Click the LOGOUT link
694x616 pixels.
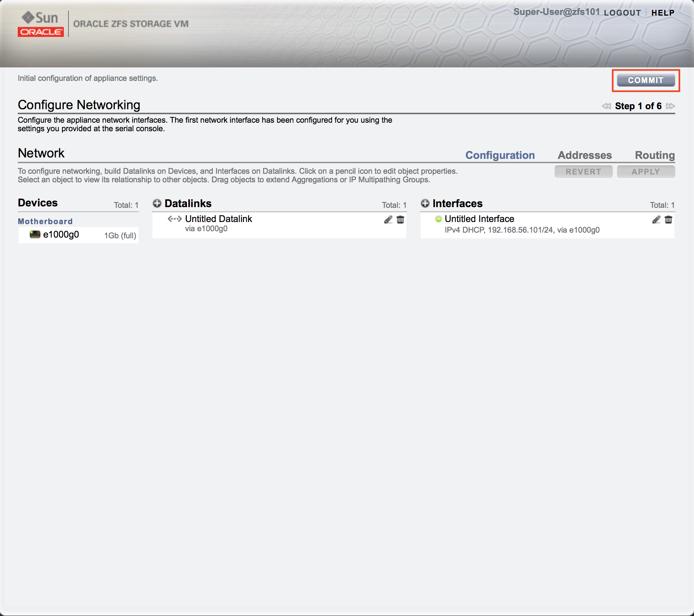tap(622, 13)
